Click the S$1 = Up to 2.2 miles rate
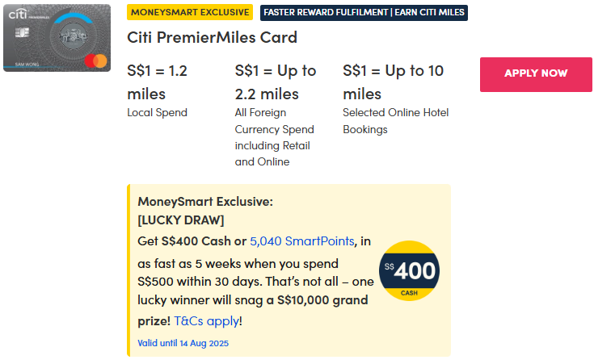Image resolution: width=594 pixels, height=364 pixels. pos(275,82)
